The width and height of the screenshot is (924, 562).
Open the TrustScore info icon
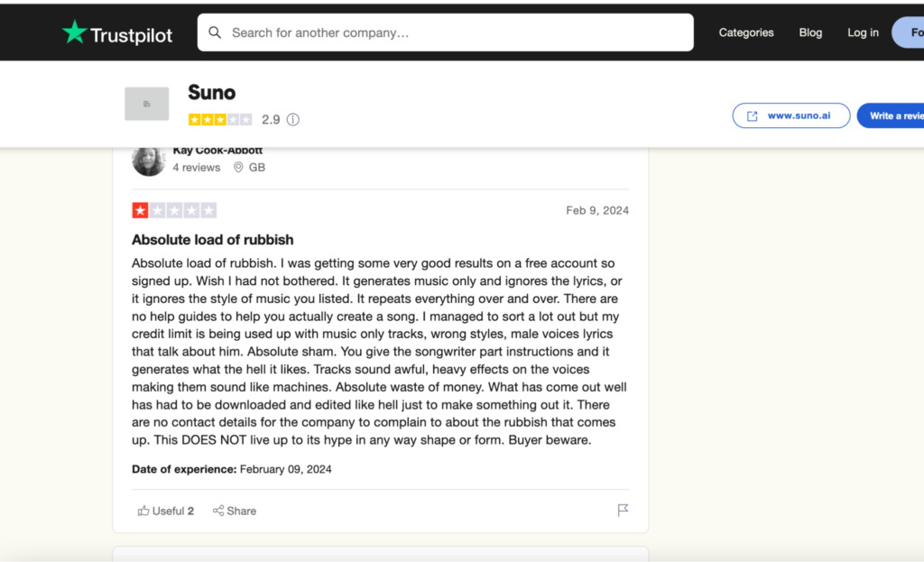coord(293,120)
